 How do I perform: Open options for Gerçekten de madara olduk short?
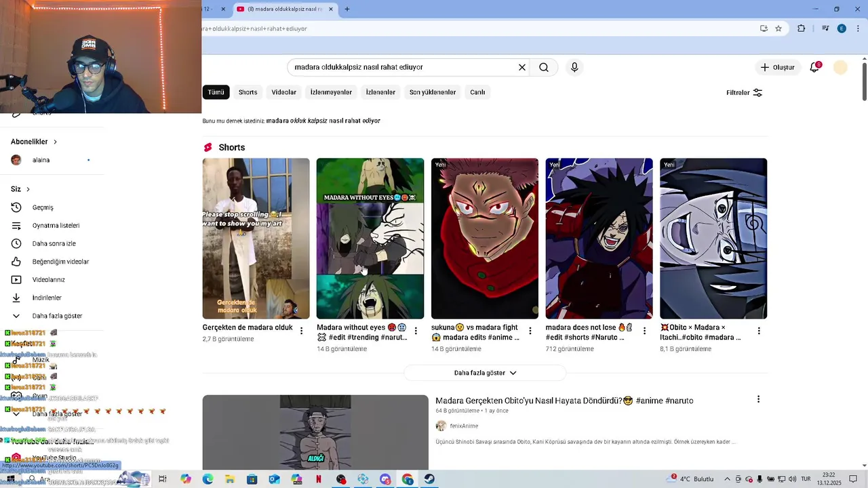[x=302, y=331]
